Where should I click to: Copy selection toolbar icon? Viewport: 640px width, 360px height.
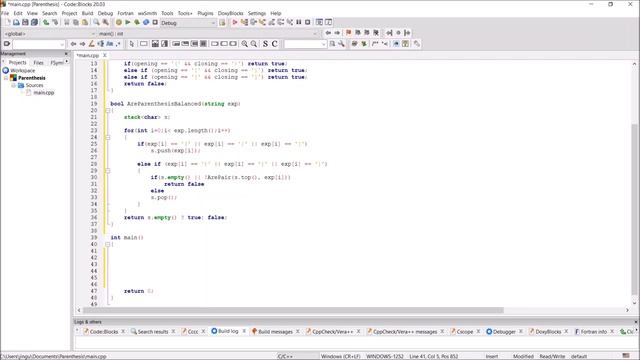tap(76, 22)
